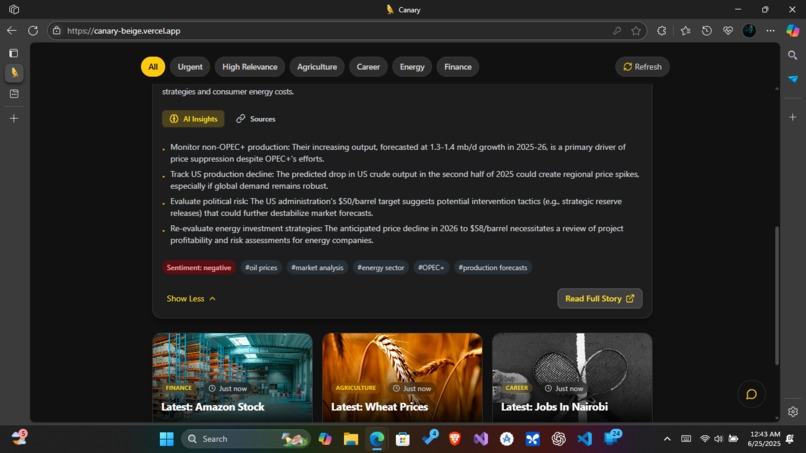
Task: Filter news by Career
Action: (368, 67)
